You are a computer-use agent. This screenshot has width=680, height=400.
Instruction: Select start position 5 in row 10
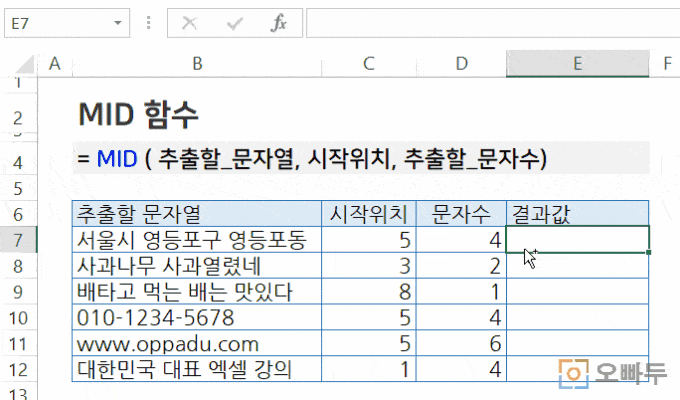369,318
